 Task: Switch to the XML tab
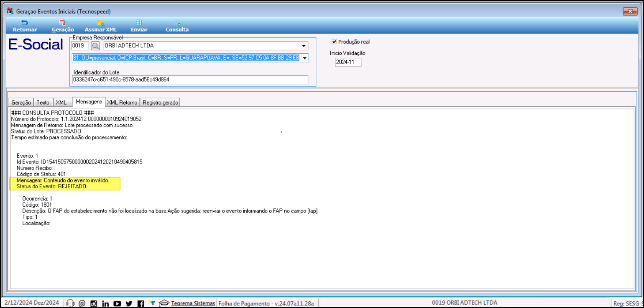[x=61, y=103]
